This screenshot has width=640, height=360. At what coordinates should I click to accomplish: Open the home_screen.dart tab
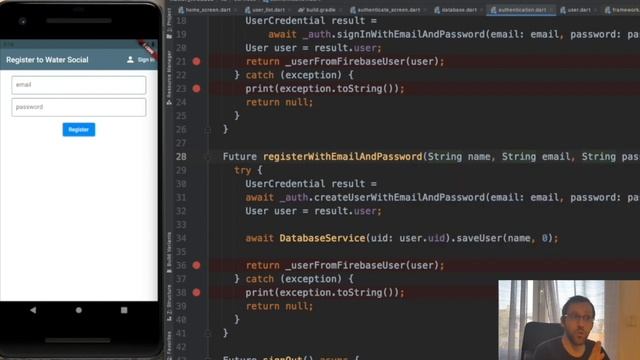click(207, 10)
